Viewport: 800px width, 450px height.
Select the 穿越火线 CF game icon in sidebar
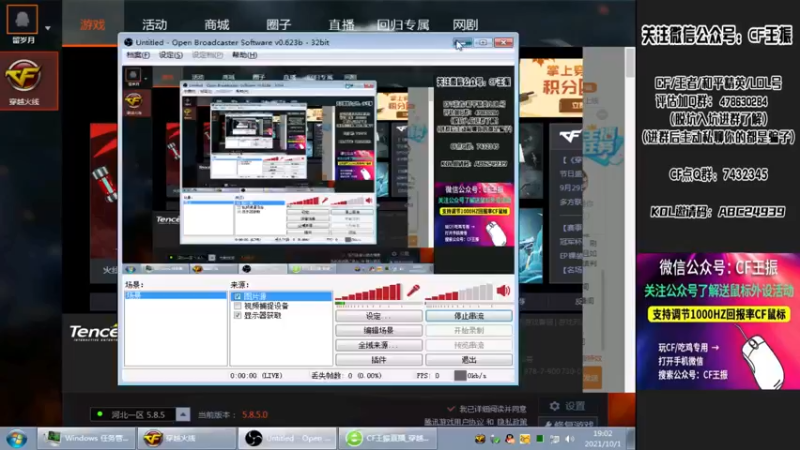pyautogui.click(x=23, y=81)
